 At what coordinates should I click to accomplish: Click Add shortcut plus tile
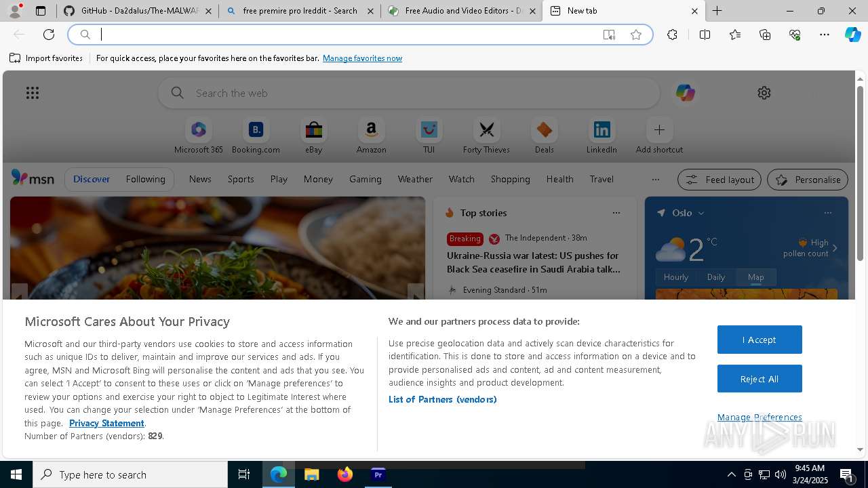[659, 136]
